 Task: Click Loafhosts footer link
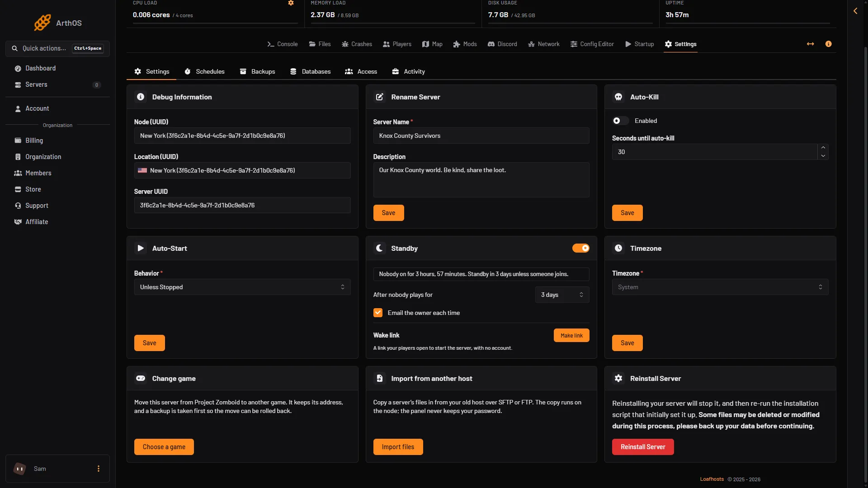tap(712, 479)
